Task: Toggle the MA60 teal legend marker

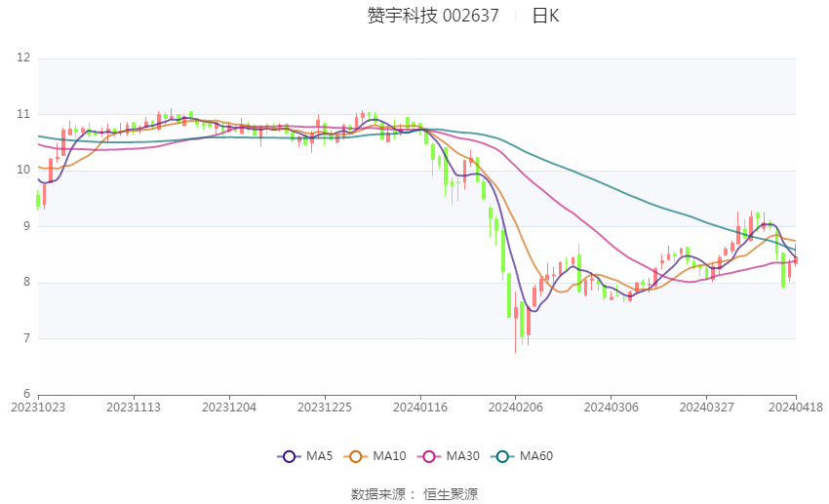Action: point(504,456)
